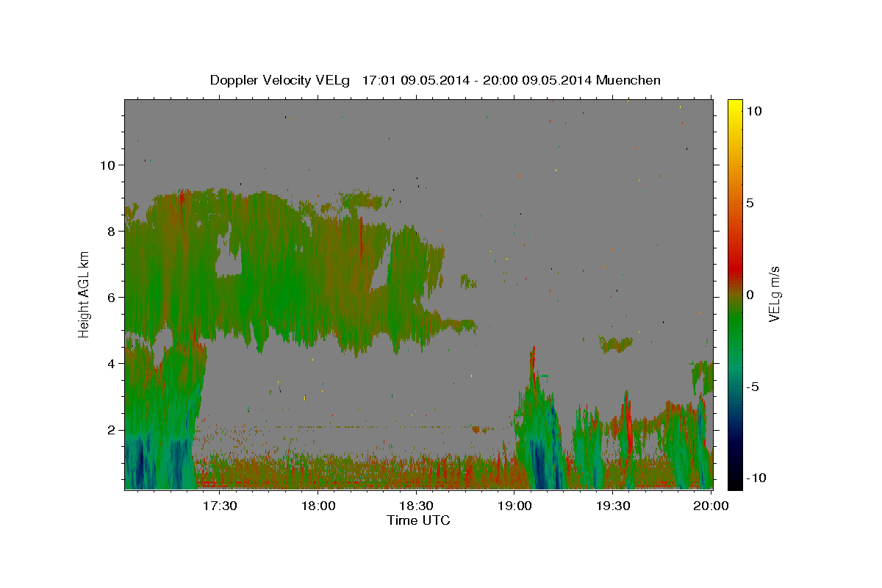Image resolution: width=882 pixels, height=588 pixels.
Task: Click the colorbar tick label 5
Action: click(750, 203)
